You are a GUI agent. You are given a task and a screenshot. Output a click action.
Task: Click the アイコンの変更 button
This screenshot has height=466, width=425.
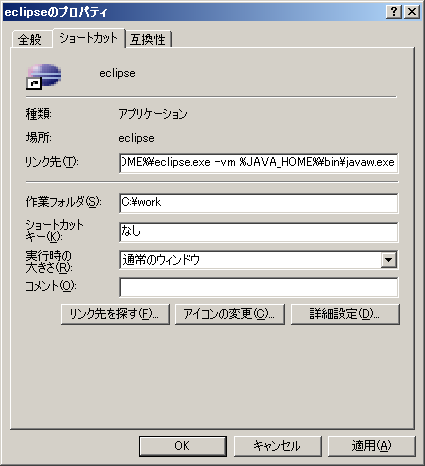click(x=230, y=314)
